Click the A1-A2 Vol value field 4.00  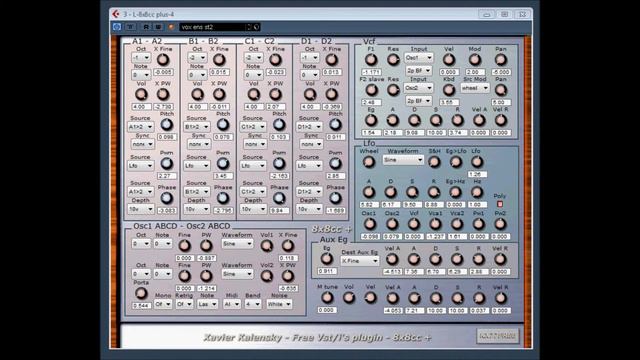tap(141, 107)
